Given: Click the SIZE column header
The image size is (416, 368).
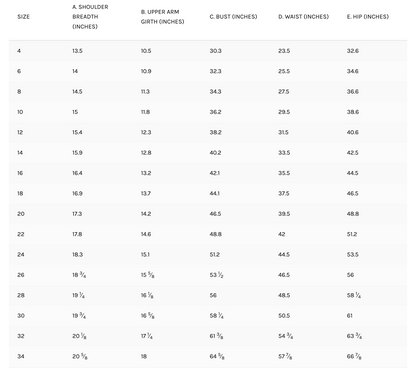Looking at the screenshot, I should point(23,17).
